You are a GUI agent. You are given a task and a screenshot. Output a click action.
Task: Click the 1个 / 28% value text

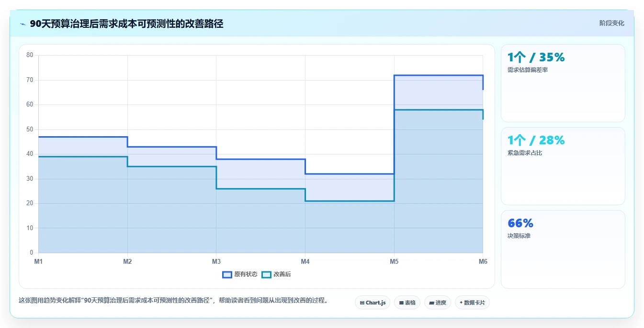click(x=536, y=140)
